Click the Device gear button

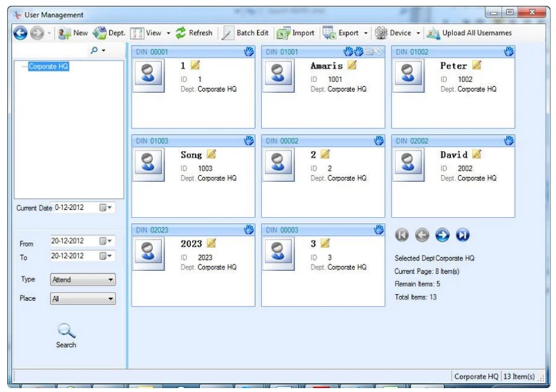pyautogui.click(x=393, y=33)
